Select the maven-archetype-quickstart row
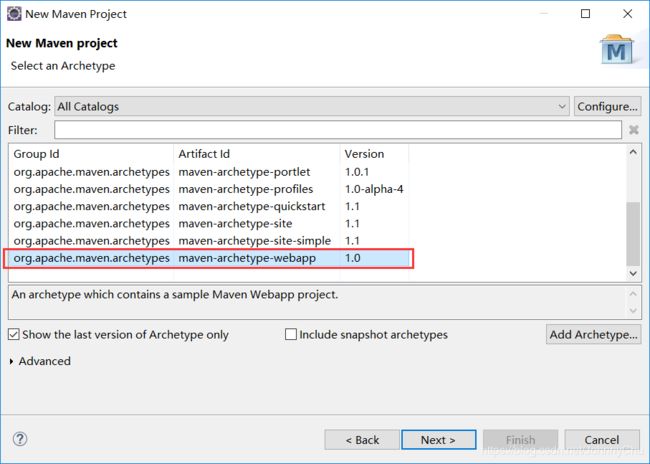Viewport: 650px width, 464px height. coord(209,206)
